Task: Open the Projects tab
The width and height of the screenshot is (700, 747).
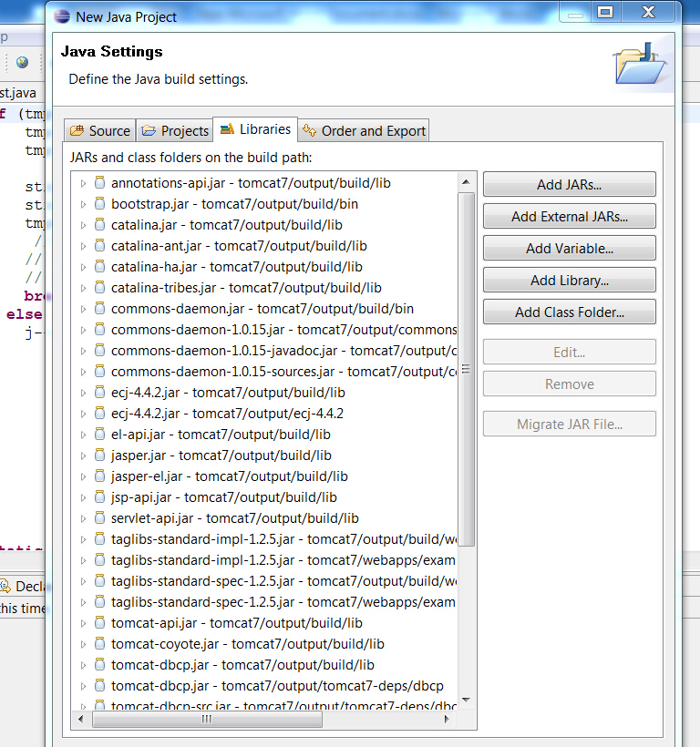Action: pos(174,131)
